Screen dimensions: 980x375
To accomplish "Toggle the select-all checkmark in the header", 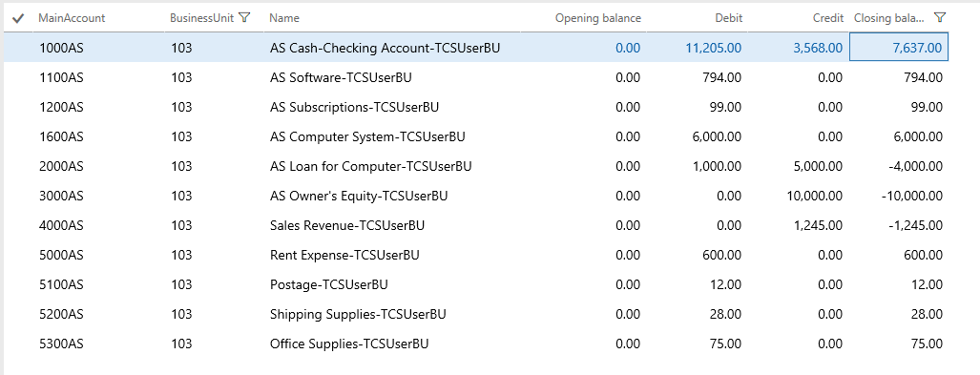I will [18, 18].
